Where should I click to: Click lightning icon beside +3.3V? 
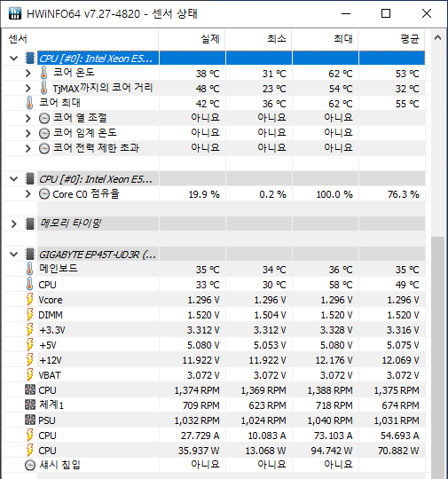29,330
